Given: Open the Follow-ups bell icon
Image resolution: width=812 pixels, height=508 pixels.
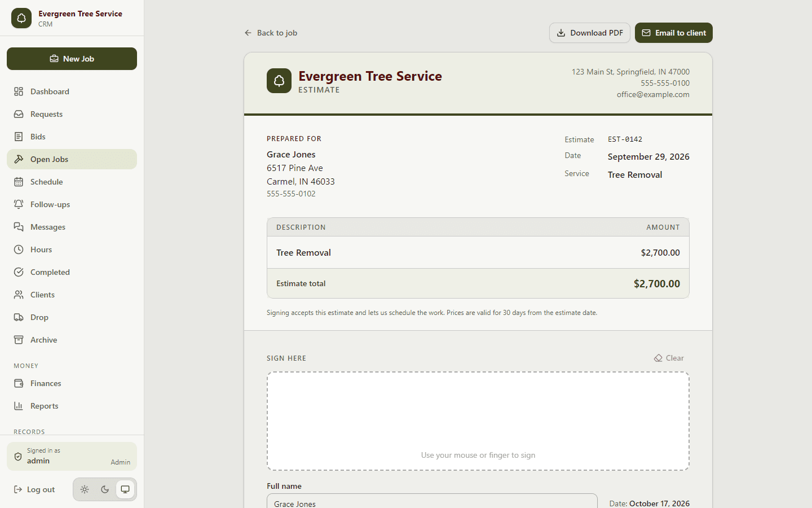Looking at the screenshot, I should click(x=19, y=204).
